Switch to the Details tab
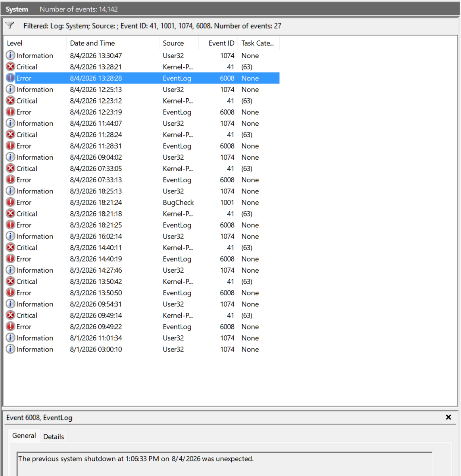 54,436
